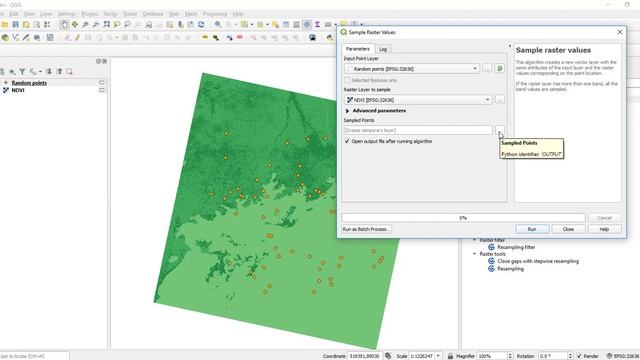Expand Advanced parameters section
This screenshot has width=640, height=360.
pyautogui.click(x=347, y=111)
